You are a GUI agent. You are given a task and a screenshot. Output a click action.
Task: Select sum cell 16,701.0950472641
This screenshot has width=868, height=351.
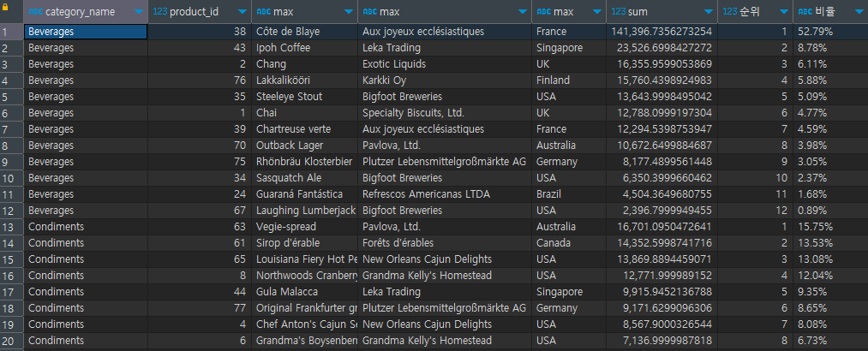[x=662, y=227]
